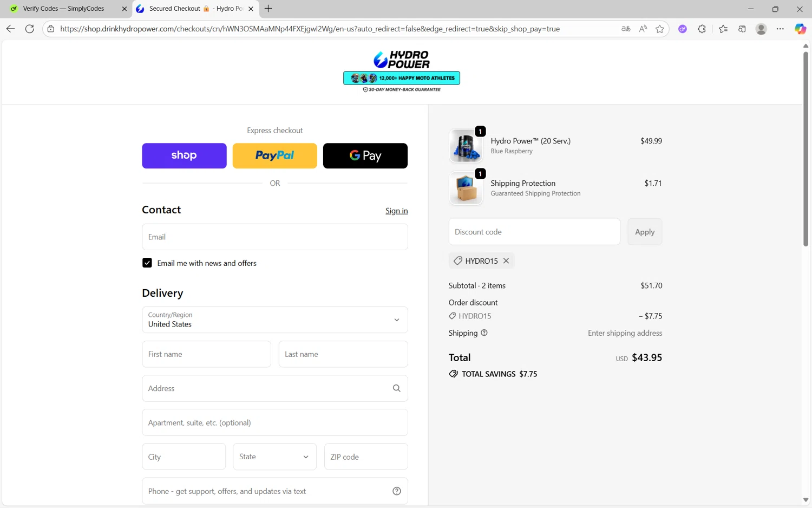The image size is (812, 508).
Task: Close the Verify Codes SimplyCodes tab
Action: coord(125,9)
